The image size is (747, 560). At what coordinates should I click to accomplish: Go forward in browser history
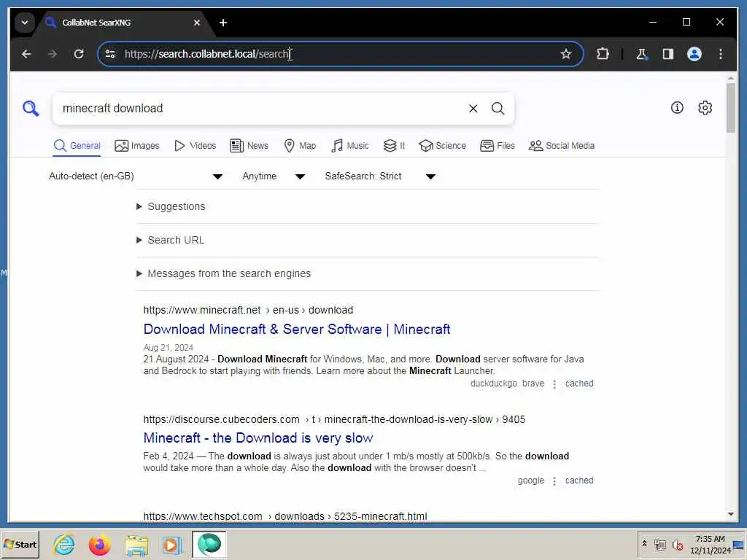(x=53, y=54)
